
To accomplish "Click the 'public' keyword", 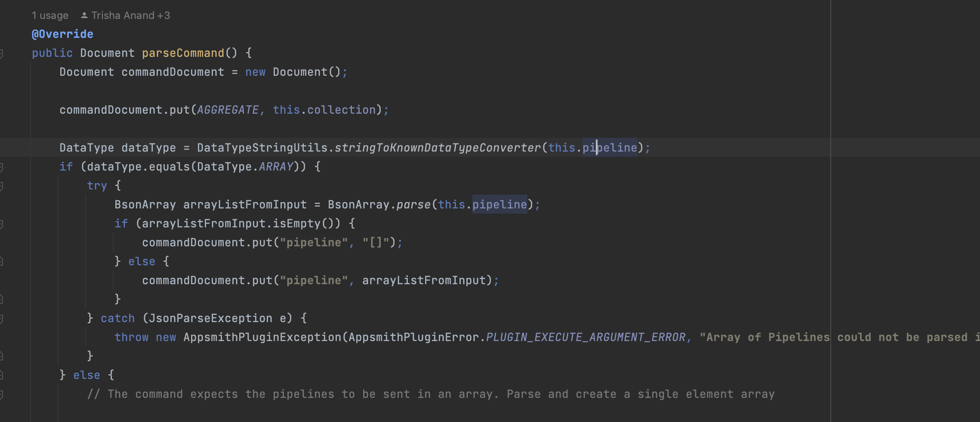I will tap(52, 53).
